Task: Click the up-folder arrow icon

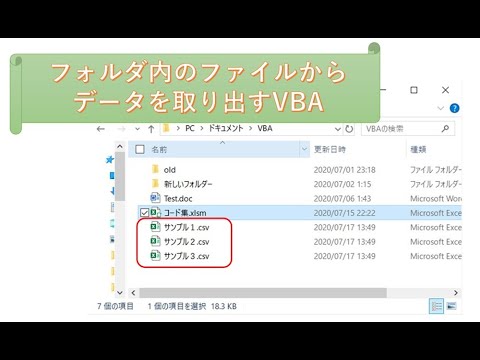Action: pos(151,129)
